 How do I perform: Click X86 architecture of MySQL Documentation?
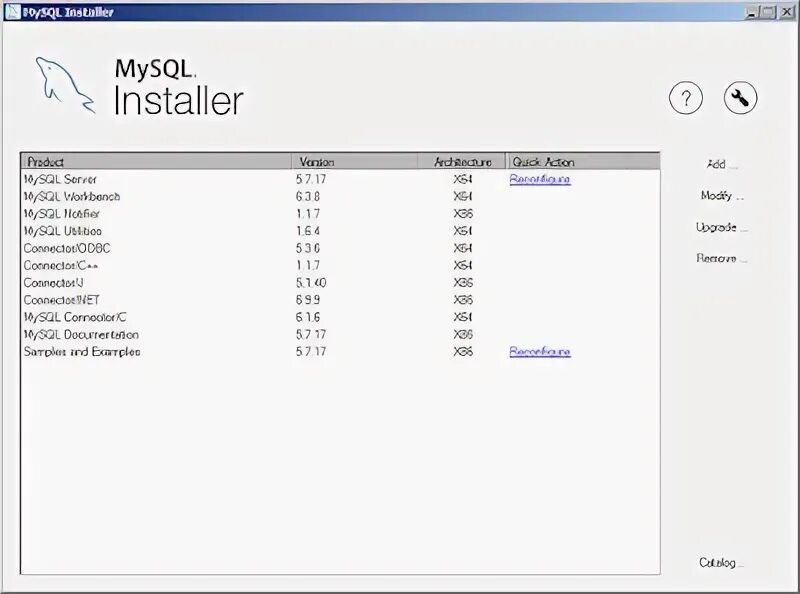pos(463,335)
